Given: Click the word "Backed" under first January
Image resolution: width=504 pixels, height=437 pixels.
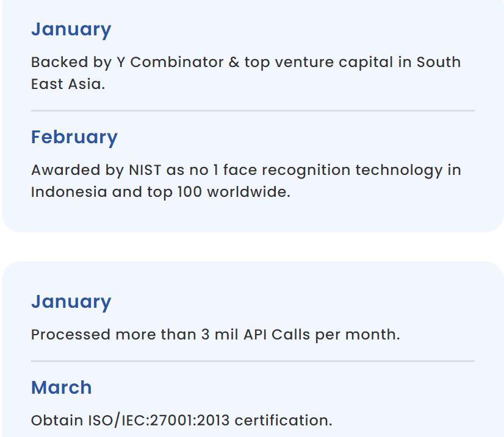Looking at the screenshot, I should point(59,62).
